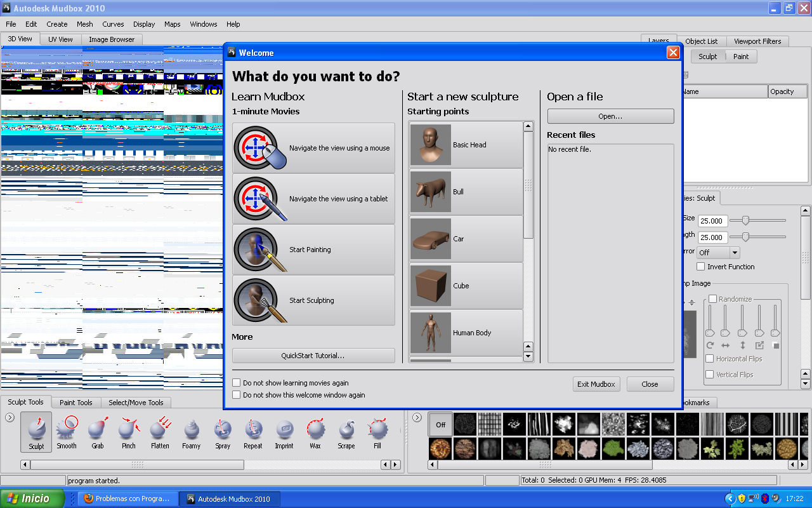Open the Display menu

(x=144, y=24)
